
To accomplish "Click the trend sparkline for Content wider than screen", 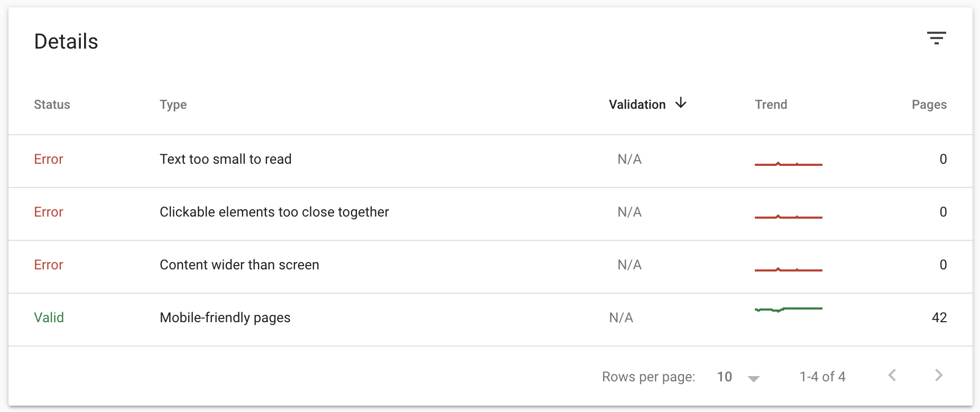I will coord(788,268).
